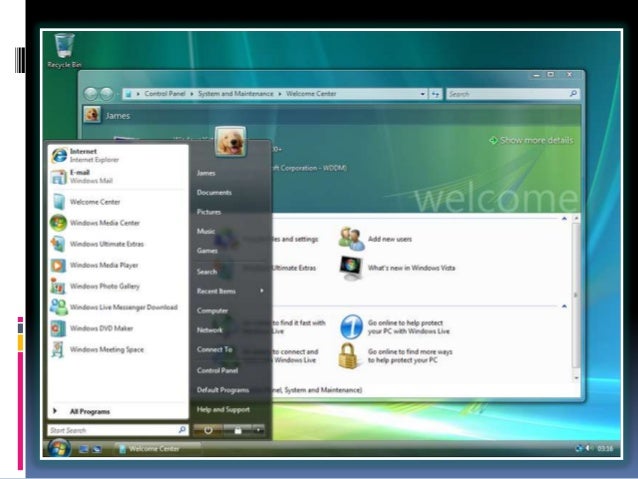Viewport: 638px width, 479px height.
Task: Click System and Maintenance breadcrumb
Action: point(236,94)
